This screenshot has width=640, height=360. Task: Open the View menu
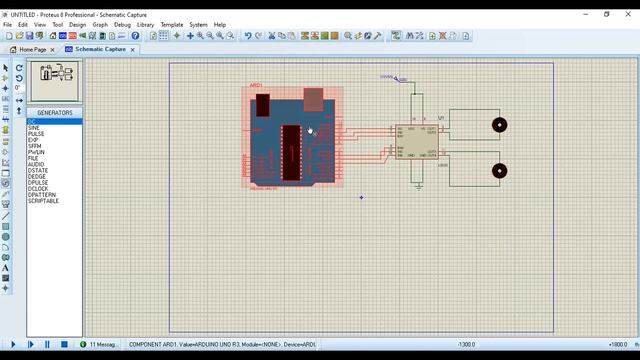pyautogui.click(x=40, y=24)
